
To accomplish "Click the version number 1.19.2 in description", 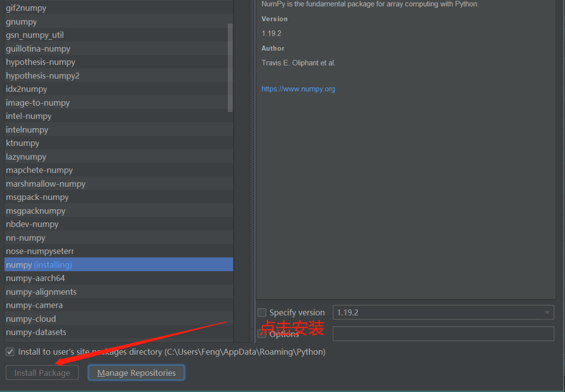I will coord(272,33).
